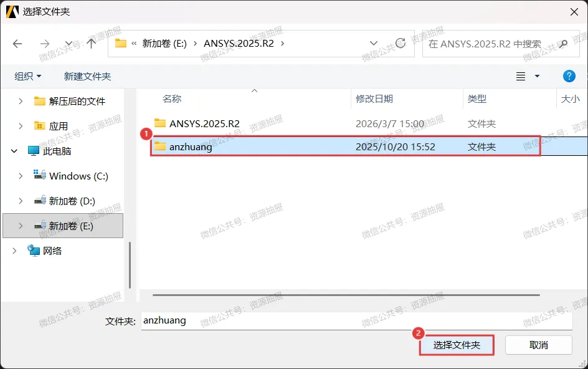
Task: Click navigation pane vertical scrollbar
Action: (x=130, y=265)
